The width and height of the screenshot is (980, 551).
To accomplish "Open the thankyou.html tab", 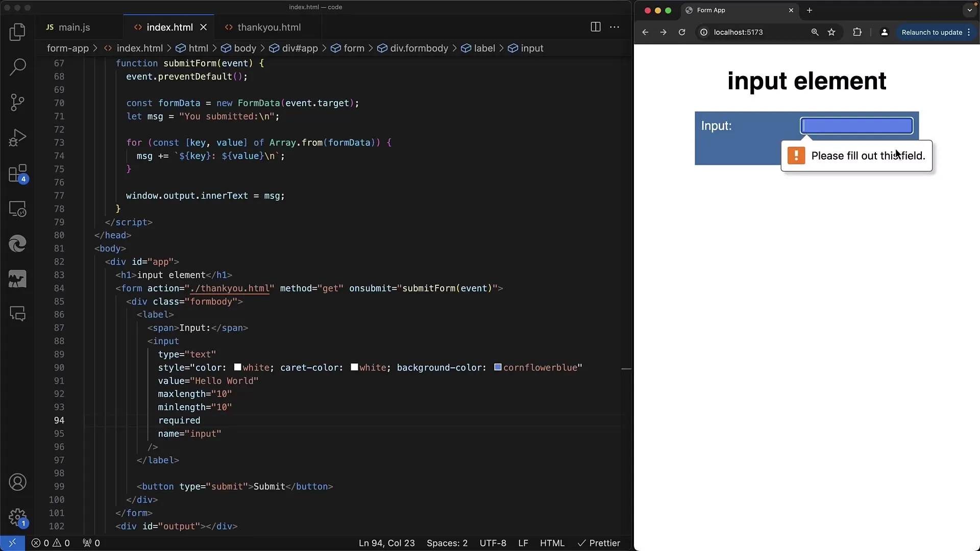I will tap(269, 27).
